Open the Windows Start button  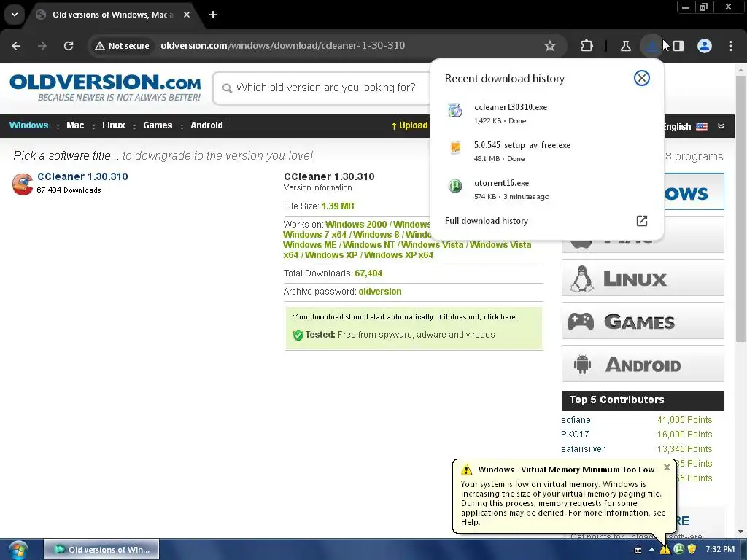click(x=18, y=550)
